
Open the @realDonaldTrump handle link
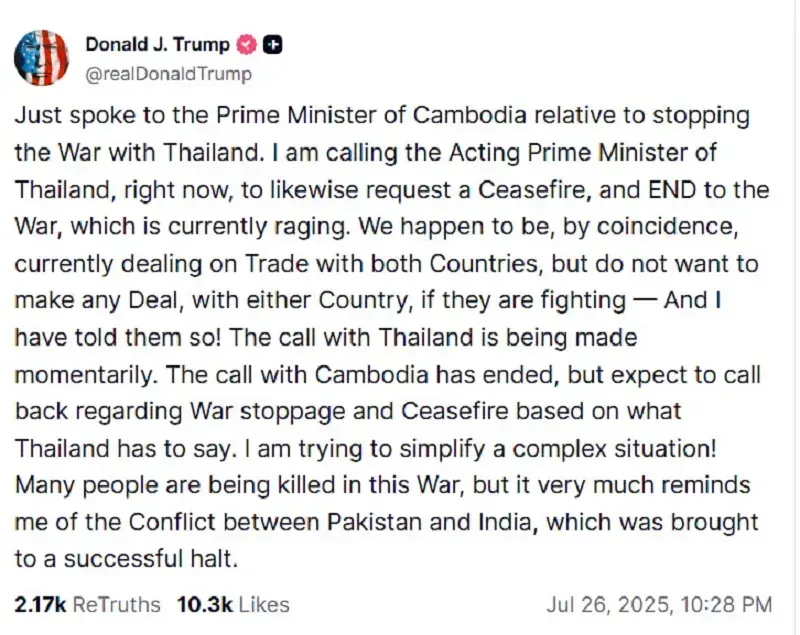tap(168, 74)
